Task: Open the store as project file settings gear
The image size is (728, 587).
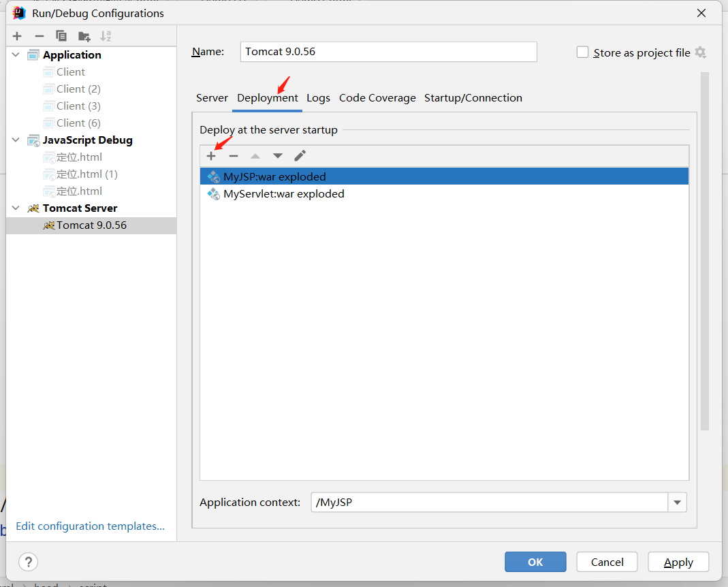Action: coord(701,52)
